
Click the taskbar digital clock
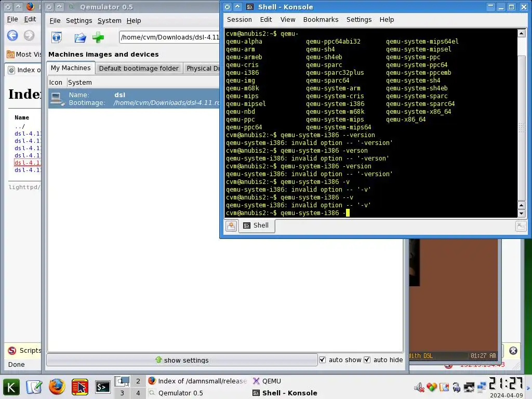506,384
